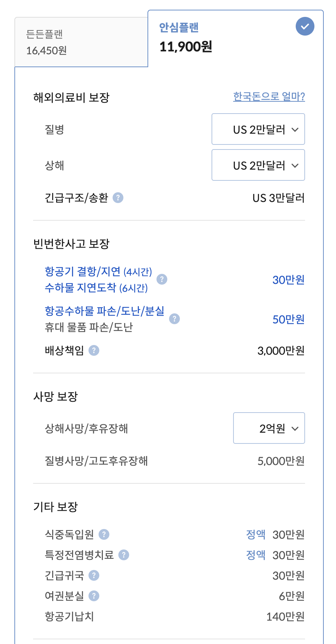The image size is (336, 644).
Task: Show 긴급귀국 help tooltip icon
Action: [x=94, y=575]
